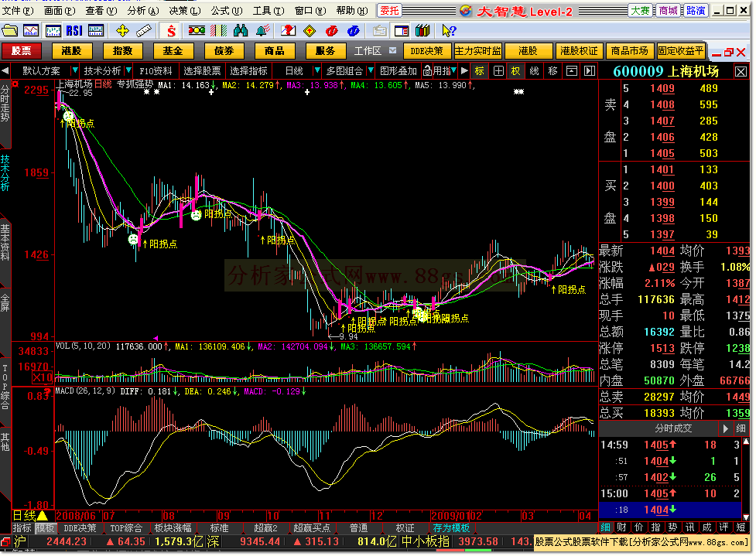Select the ruler measurement tool icon
Image resolution: width=756 pixels, height=556 pixels.
pyautogui.click(x=144, y=31)
